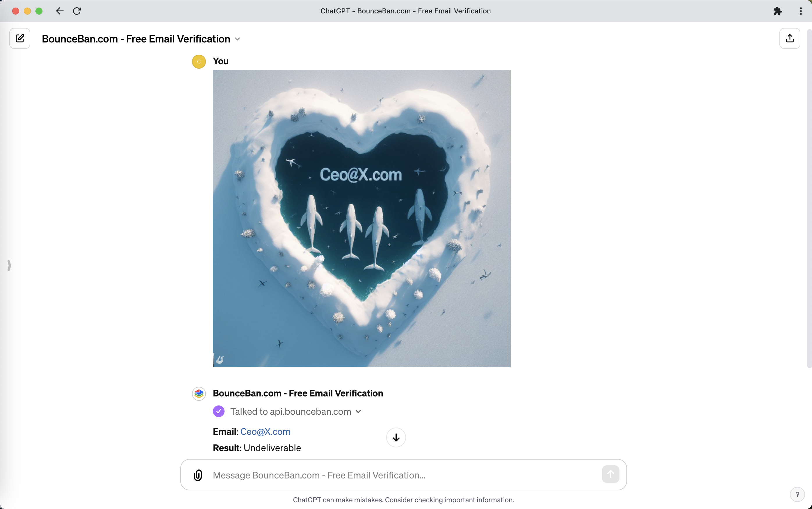
Task: Click the download arrow icon on image
Action: 396,437
